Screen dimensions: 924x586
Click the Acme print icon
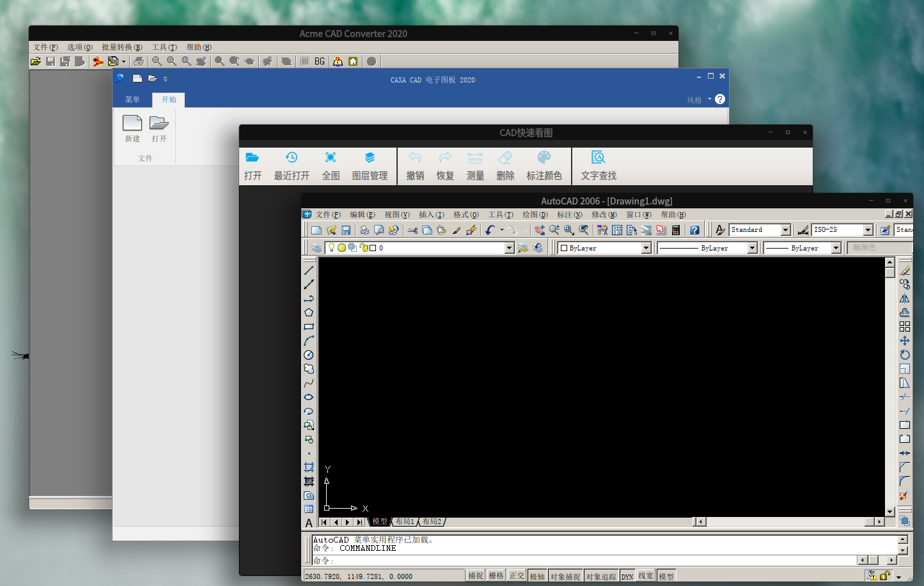pos(139,61)
